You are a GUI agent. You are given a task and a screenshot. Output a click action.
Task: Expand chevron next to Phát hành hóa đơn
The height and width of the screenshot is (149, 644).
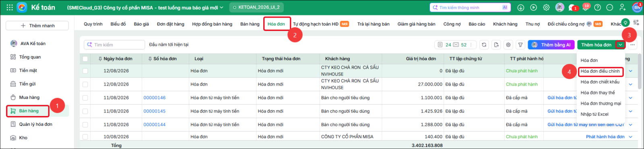[630, 137]
